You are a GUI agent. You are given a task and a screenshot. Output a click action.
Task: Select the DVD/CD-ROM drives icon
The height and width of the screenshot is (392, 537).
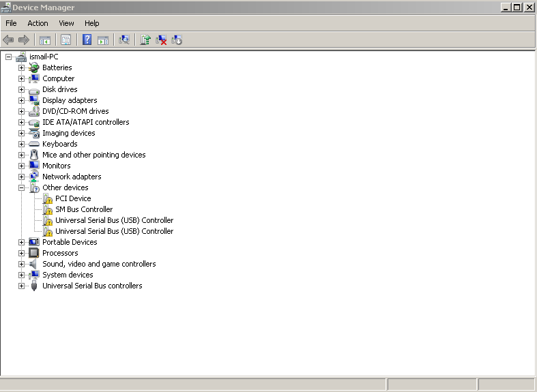coord(34,111)
